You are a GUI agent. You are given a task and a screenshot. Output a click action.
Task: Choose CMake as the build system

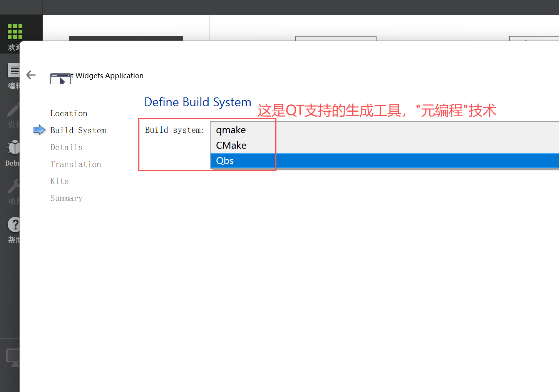(x=384, y=146)
